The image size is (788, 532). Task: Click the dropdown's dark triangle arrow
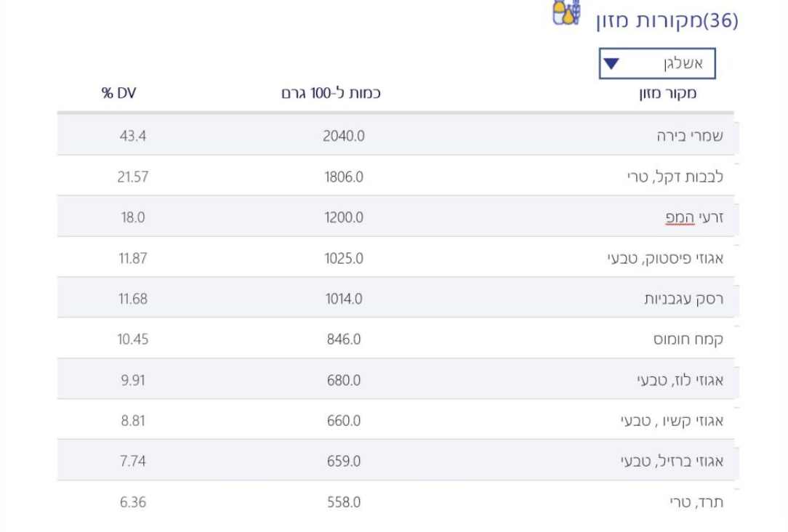pos(611,64)
